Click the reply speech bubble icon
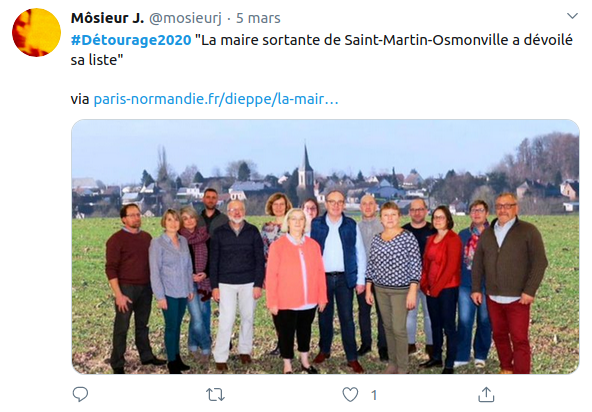This screenshot has width=592, height=412. (x=80, y=395)
